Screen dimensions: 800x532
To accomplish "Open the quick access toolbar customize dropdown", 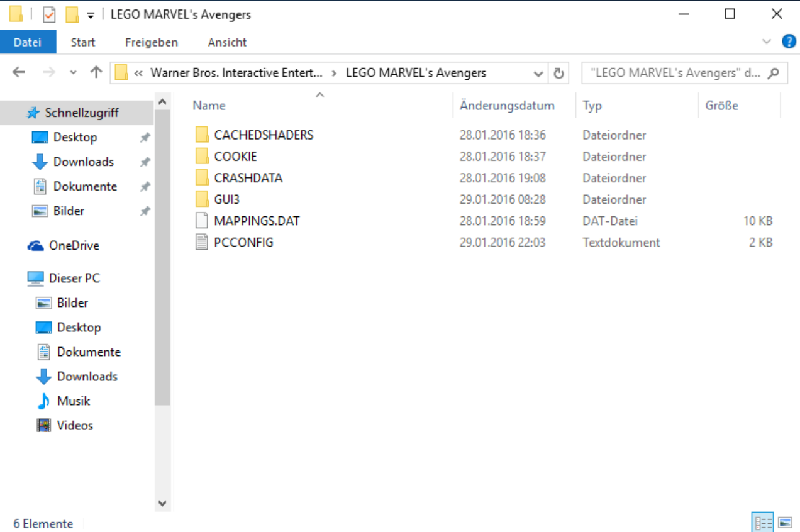I will pyautogui.click(x=91, y=15).
